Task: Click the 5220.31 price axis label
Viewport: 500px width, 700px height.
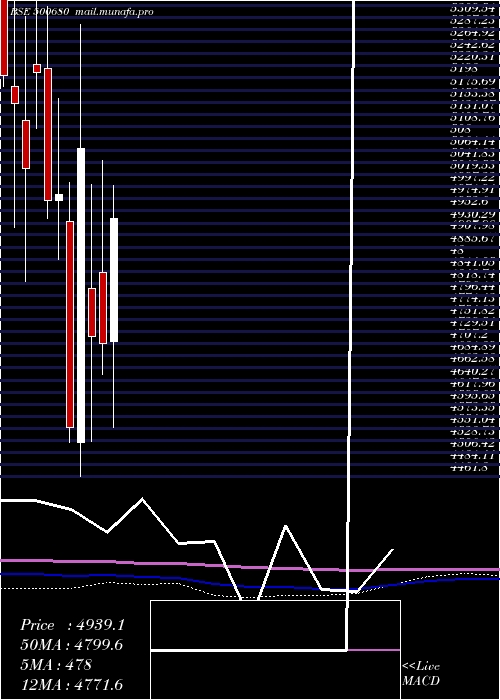Action: (x=473, y=57)
